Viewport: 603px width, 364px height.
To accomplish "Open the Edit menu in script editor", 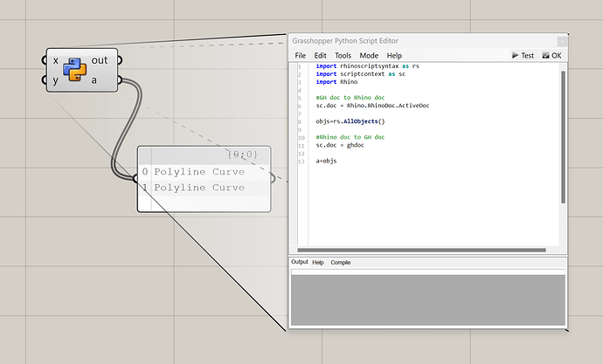I will pyautogui.click(x=320, y=56).
